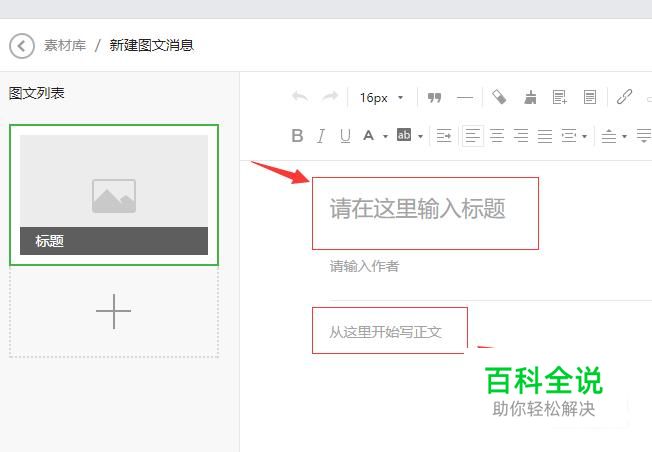Click the cover image placeholder icon

pos(114,196)
